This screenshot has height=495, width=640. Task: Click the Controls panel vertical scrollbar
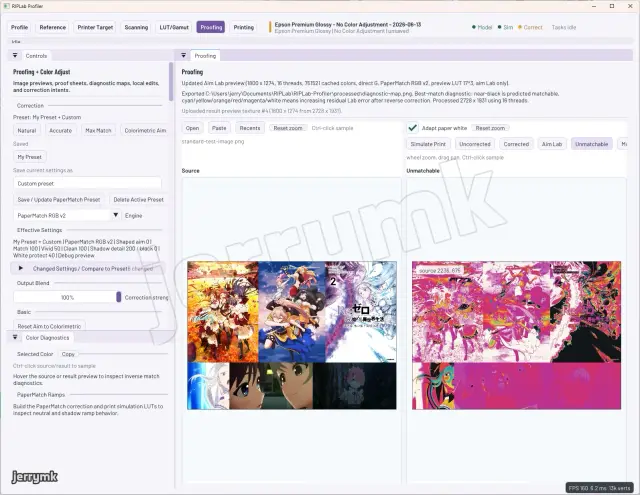coord(171,82)
